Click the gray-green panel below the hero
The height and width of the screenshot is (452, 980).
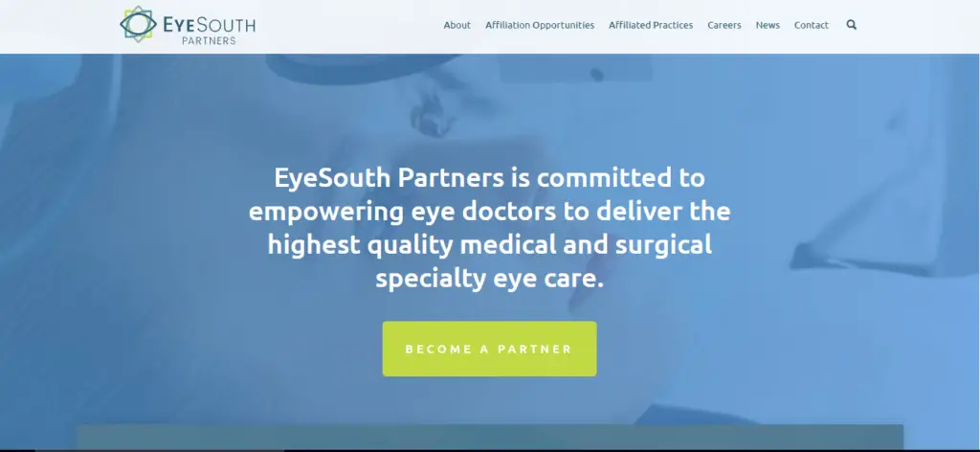(x=490, y=437)
